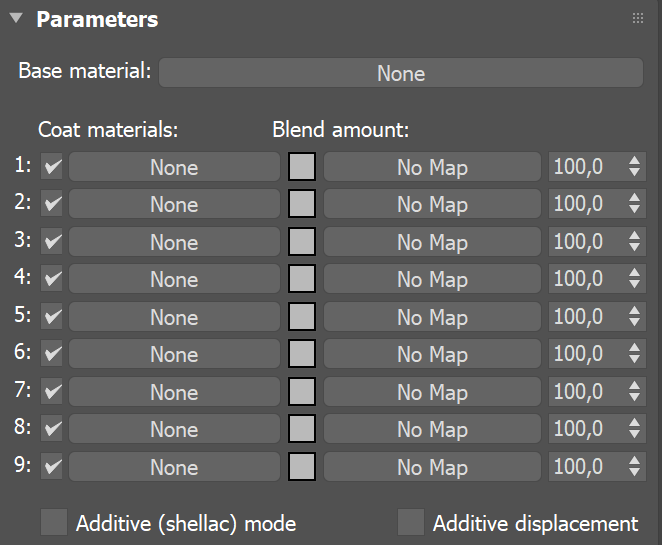This screenshot has height=545, width=662.
Task: Click spinner arrows for coat 7 blend amount
Action: pos(634,392)
